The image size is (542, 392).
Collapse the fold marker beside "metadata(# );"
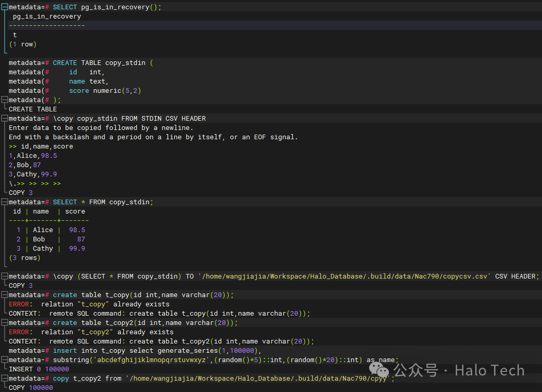[x=5, y=100]
